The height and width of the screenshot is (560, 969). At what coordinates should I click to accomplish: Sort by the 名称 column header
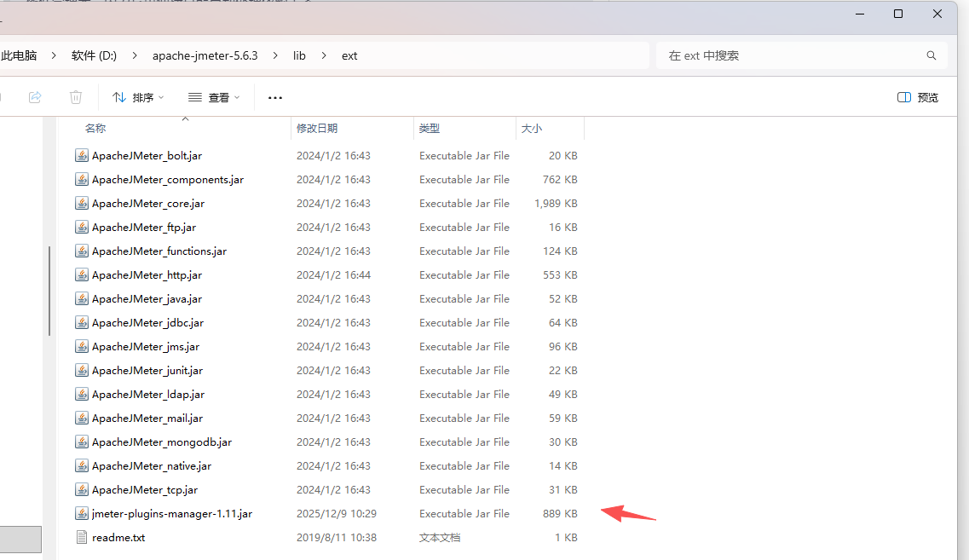click(95, 128)
